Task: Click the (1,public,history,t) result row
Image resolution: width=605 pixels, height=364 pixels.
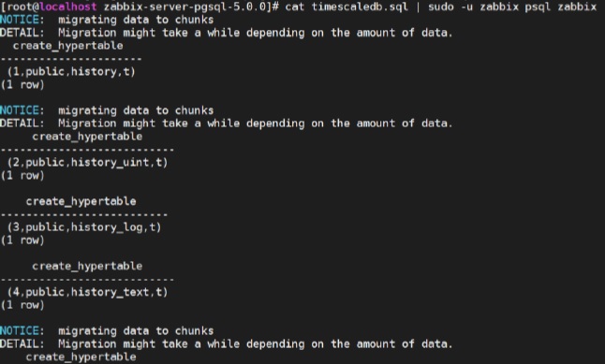Action: click(x=71, y=72)
